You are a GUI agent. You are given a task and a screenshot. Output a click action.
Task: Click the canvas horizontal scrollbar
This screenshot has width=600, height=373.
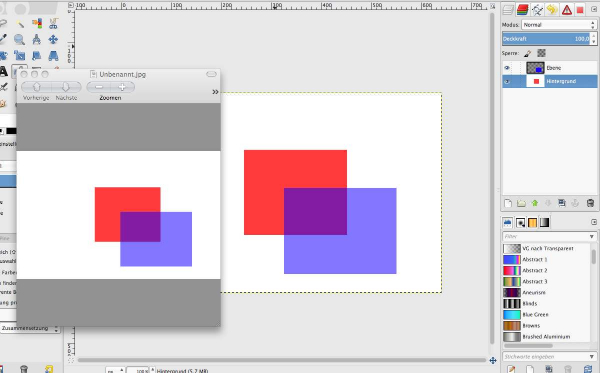282,360
